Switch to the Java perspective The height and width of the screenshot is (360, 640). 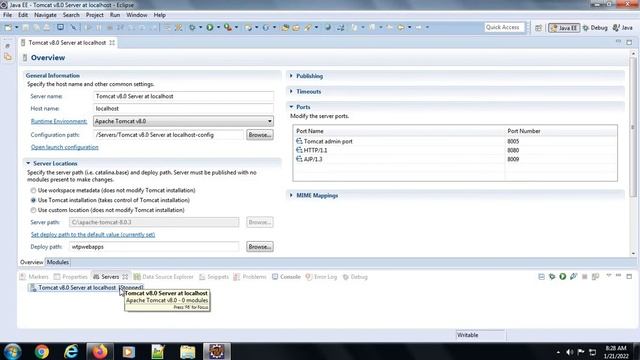point(622,28)
